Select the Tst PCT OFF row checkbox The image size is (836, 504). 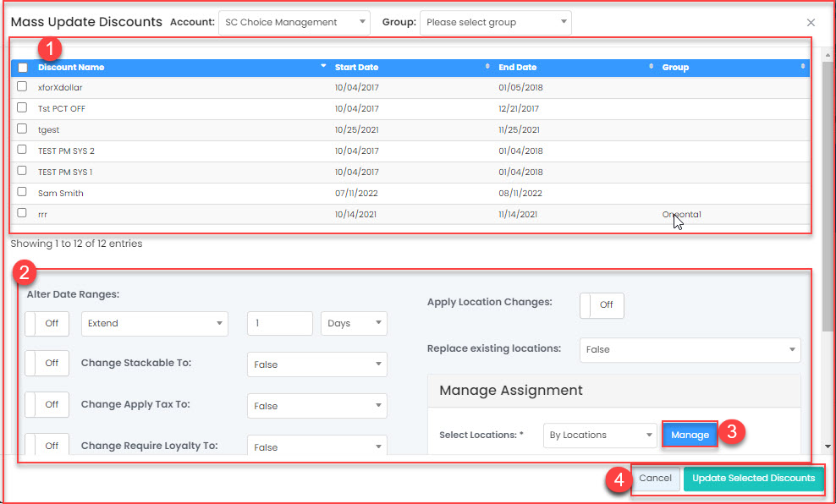22,107
